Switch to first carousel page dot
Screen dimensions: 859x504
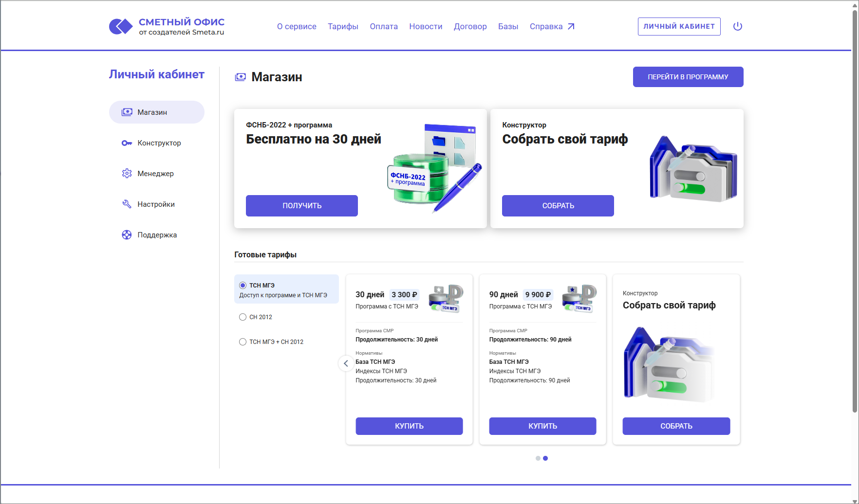(538, 458)
